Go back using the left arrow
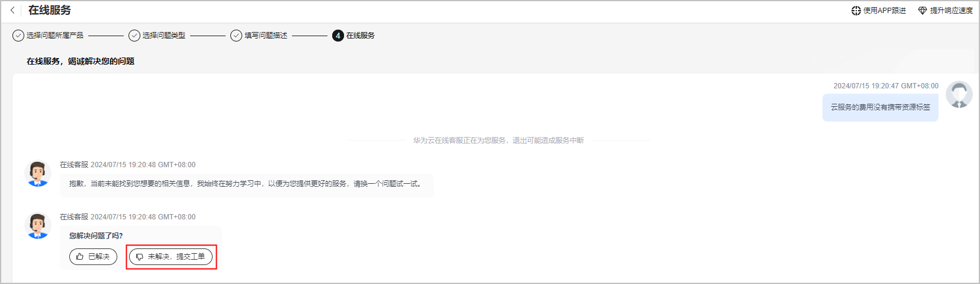 [12, 10]
